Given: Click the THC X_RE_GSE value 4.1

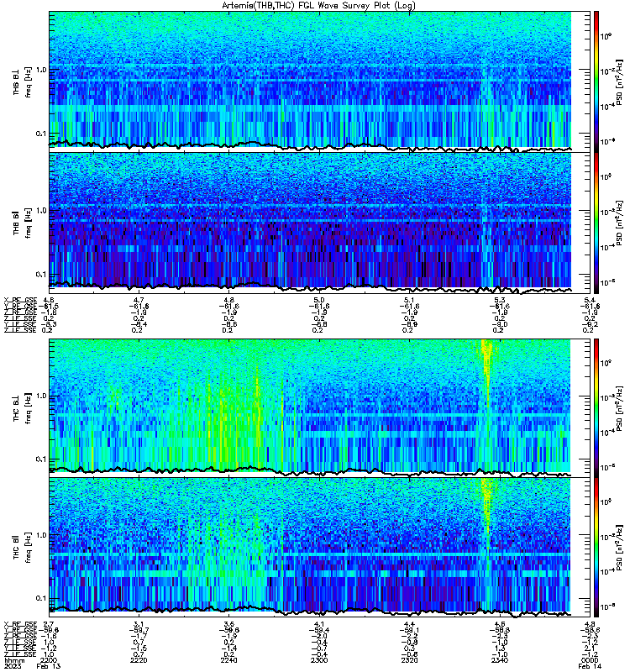Looking at the screenshot, I should (x=319, y=624).
